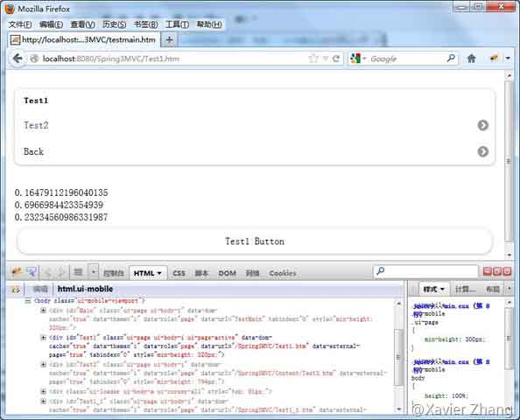Viewport: 520px width, 420px height.
Task: Expand the div id Main node
Action: (x=43, y=311)
